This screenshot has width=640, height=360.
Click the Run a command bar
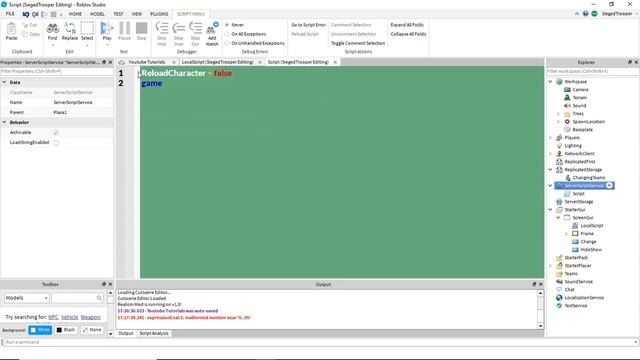click(x=320, y=342)
